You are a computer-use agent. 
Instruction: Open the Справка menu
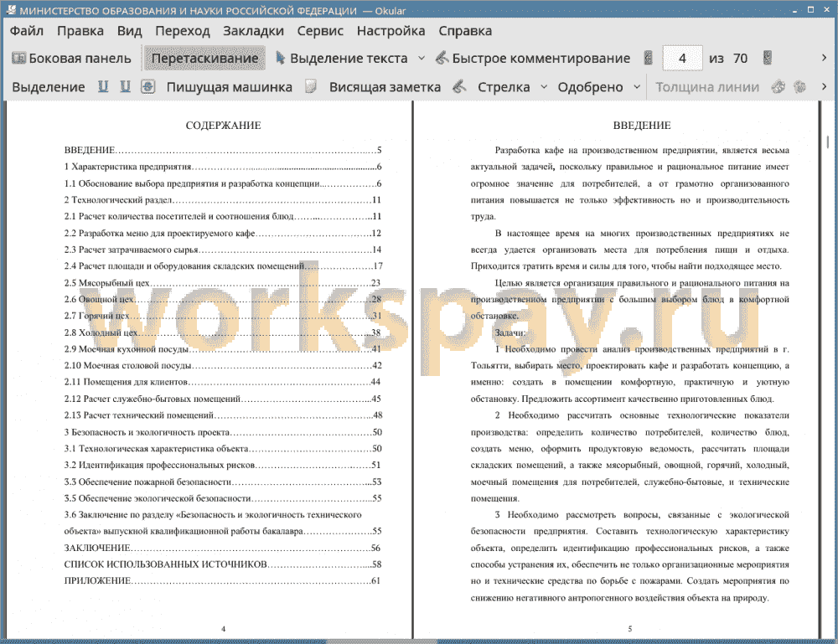(465, 31)
